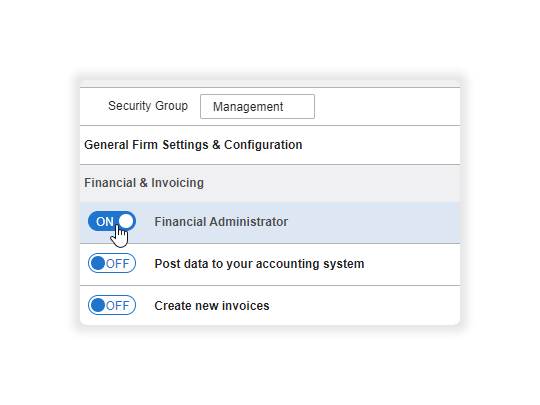Click the white knob of the ON switch
Image resolution: width=540 pixels, height=405 pixels.
126,221
